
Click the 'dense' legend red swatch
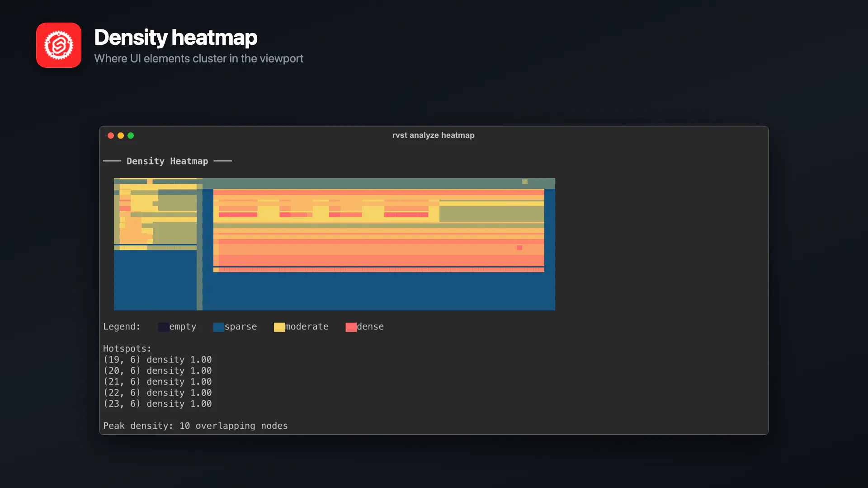tap(351, 327)
